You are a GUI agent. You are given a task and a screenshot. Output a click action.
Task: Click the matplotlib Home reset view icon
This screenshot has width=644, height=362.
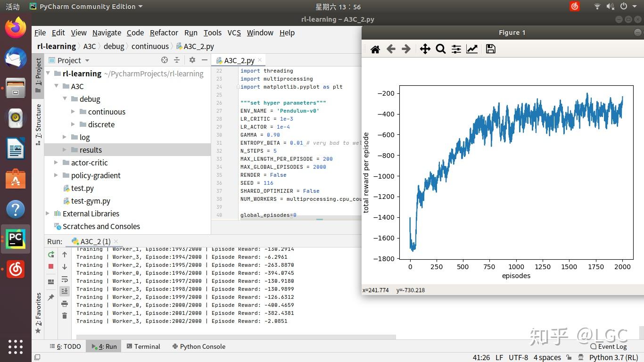tap(375, 49)
